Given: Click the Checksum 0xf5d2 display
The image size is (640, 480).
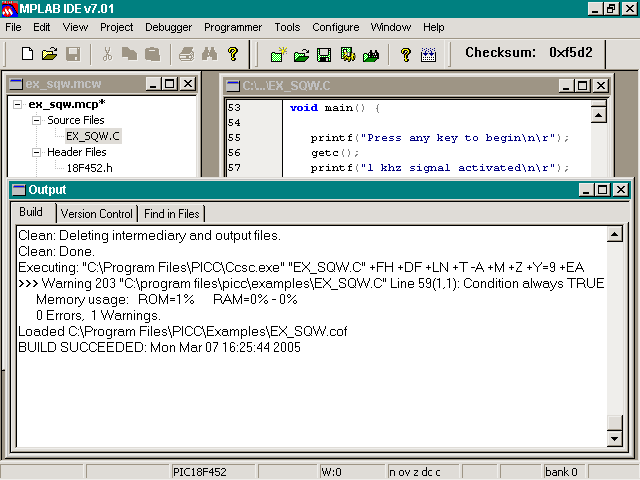Looking at the screenshot, I should [529, 53].
